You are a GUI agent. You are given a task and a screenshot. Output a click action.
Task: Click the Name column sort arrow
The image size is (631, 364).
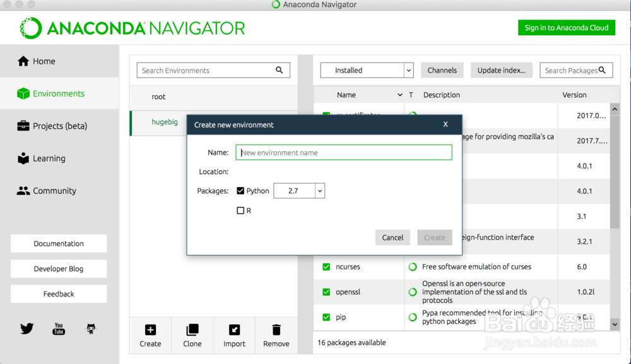point(399,95)
